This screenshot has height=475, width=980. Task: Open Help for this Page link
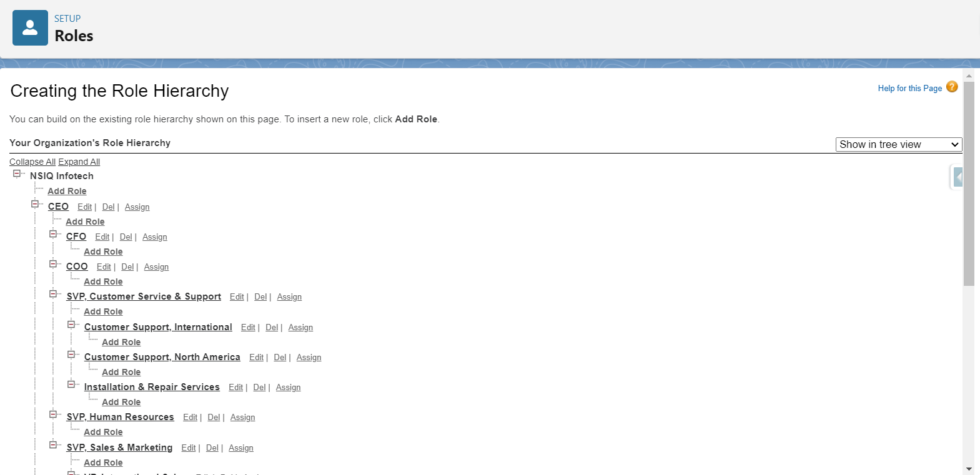pyautogui.click(x=909, y=88)
